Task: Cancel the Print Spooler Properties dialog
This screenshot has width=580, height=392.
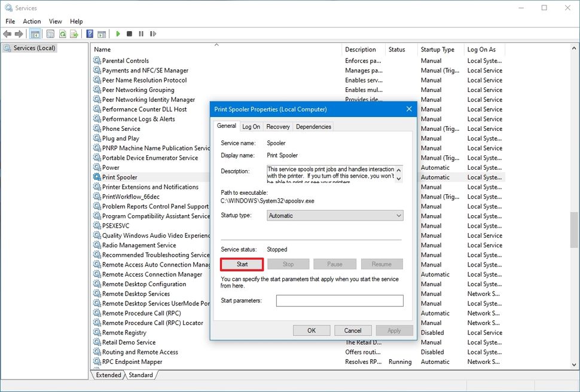Action: click(352, 330)
